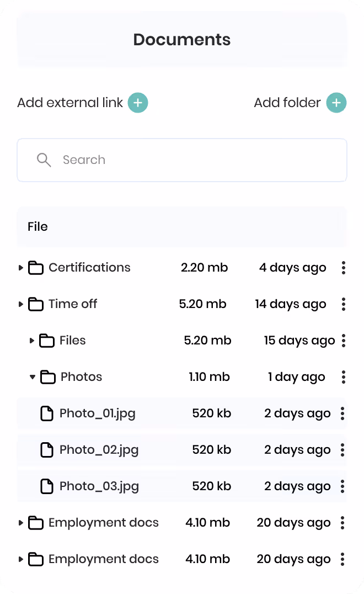Open the three-dot menu for Files folder
The width and height of the screenshot is (364, 594).
pyautogui.click(x=343, y=341)
